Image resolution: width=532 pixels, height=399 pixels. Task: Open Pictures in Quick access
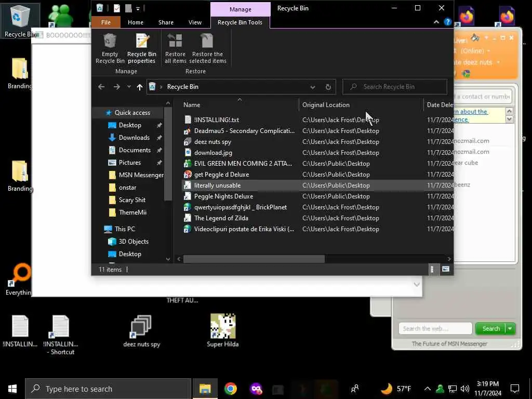pos(129,163)
